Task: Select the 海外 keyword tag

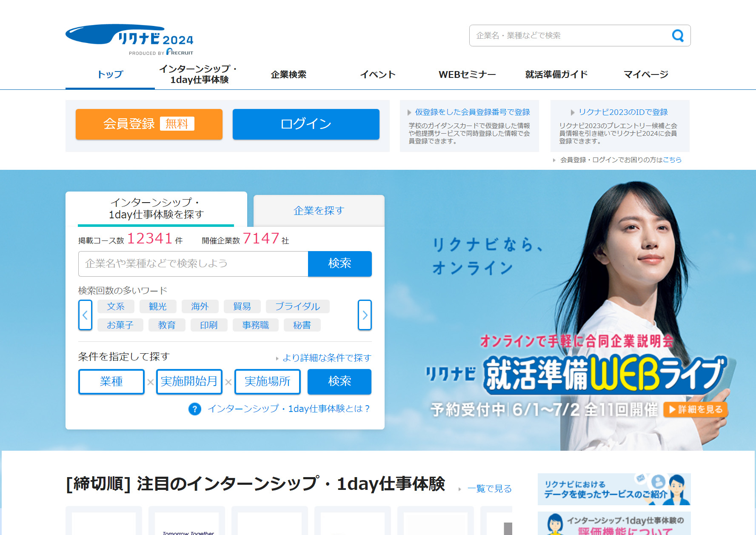Action: tap(200, 306)
